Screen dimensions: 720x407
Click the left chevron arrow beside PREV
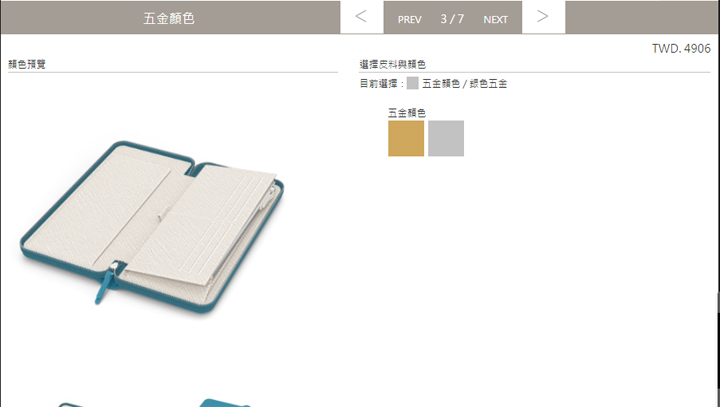(x=361, y=17)
